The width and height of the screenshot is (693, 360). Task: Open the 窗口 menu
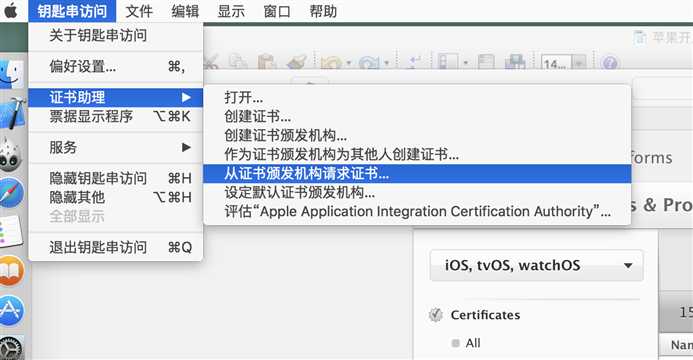[277, 11]
